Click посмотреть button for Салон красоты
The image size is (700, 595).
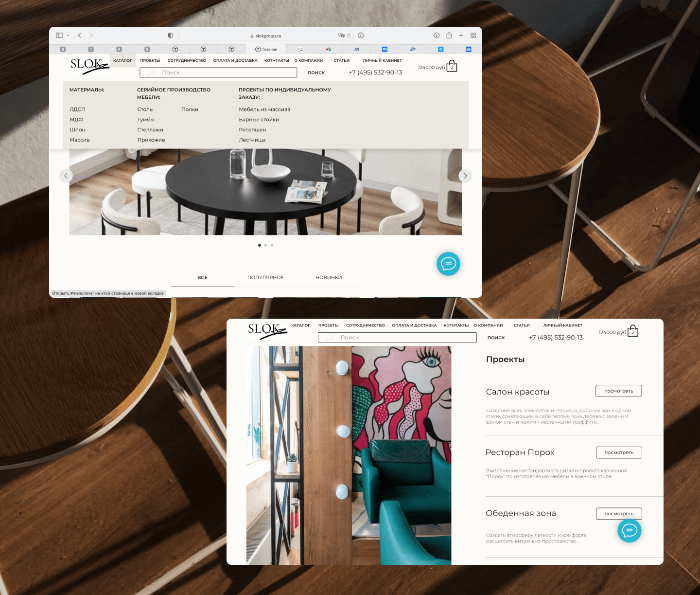(618, 391)
